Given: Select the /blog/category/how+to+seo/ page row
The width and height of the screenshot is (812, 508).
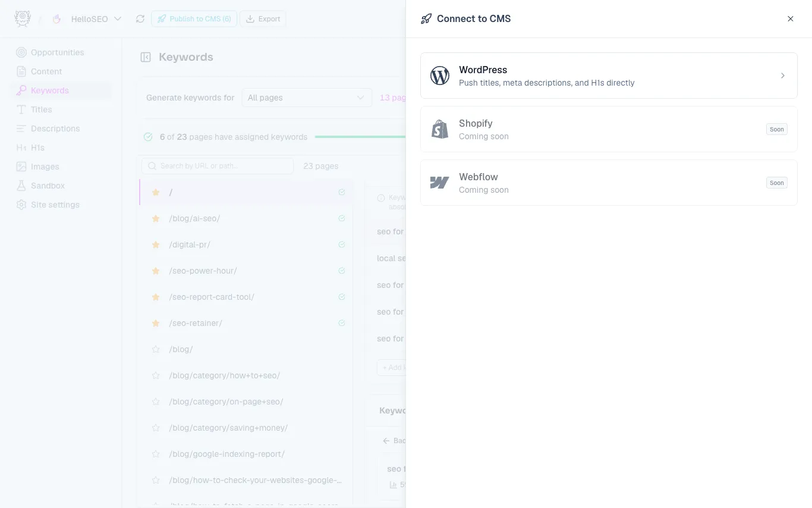Looking at the screenshot, I should point(246,375).
